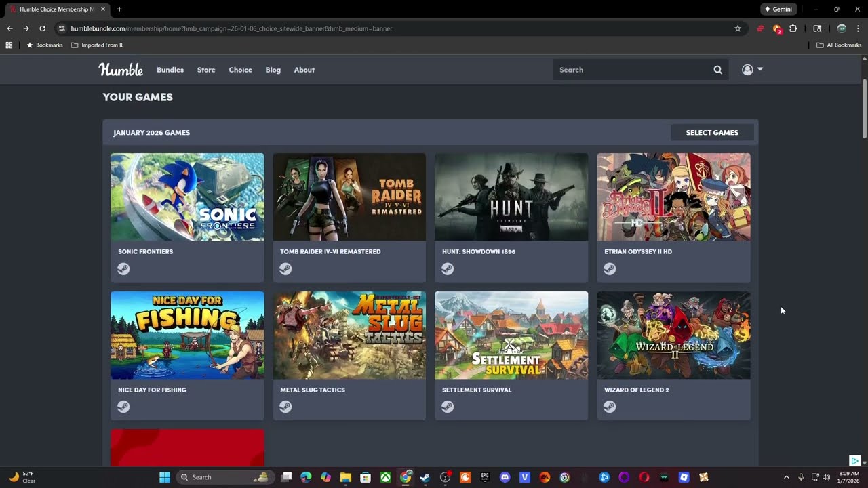Open the Nice Day for Fishing cover art
Viewport: 868px width, 488px height.
click(x=187, y=335)
